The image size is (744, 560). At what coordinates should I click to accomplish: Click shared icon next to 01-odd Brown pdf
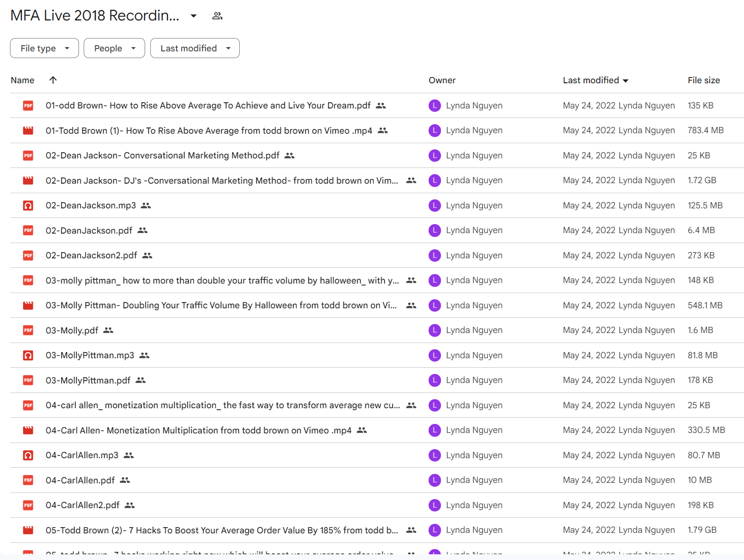click(381, 106)
